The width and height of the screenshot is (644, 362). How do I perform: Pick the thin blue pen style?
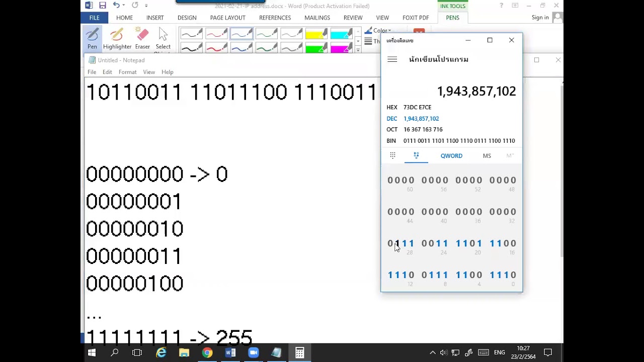(242, 34)
